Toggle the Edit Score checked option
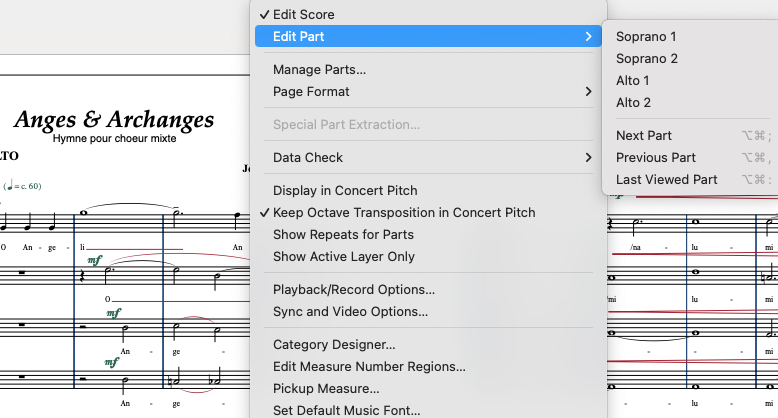Image resolution: width=778 pixels, height=418 pixels. point(303,15)
